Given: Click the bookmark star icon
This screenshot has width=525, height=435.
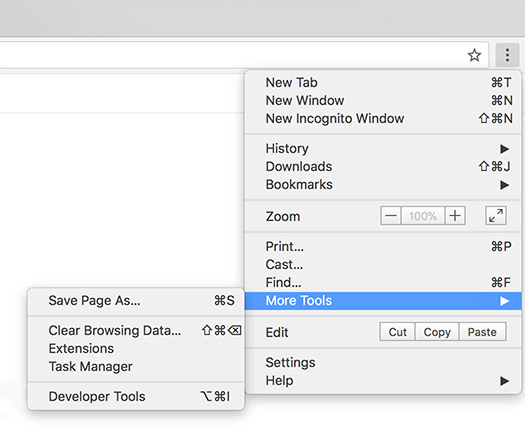Looking at the screenshot, I should click(474, 55).
